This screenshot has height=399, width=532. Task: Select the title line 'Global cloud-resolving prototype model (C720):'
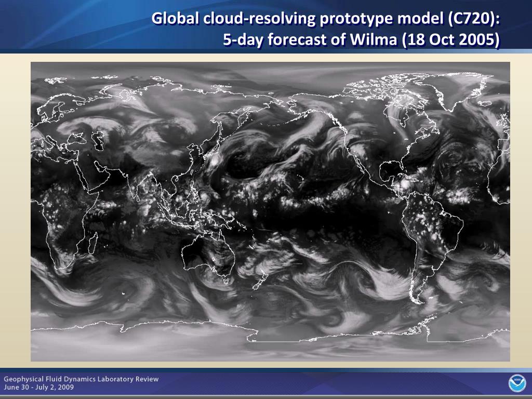pos(325,18)
